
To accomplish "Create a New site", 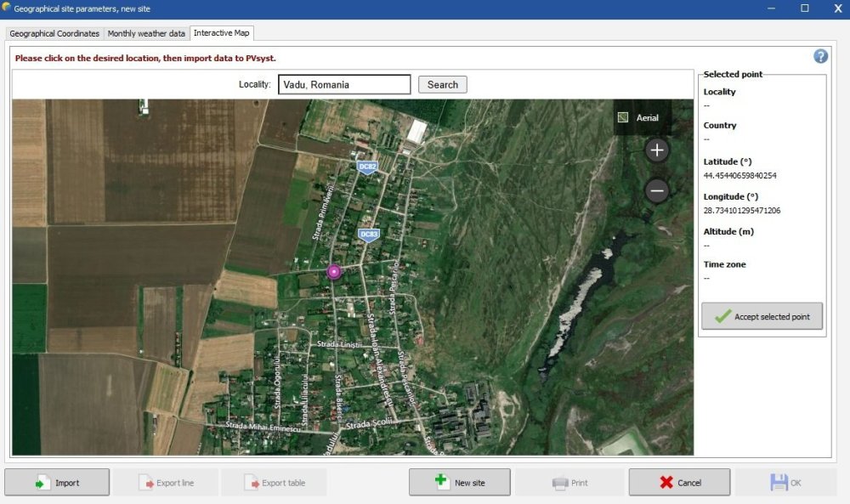I will pyautogui.click(x=459, y=483).
